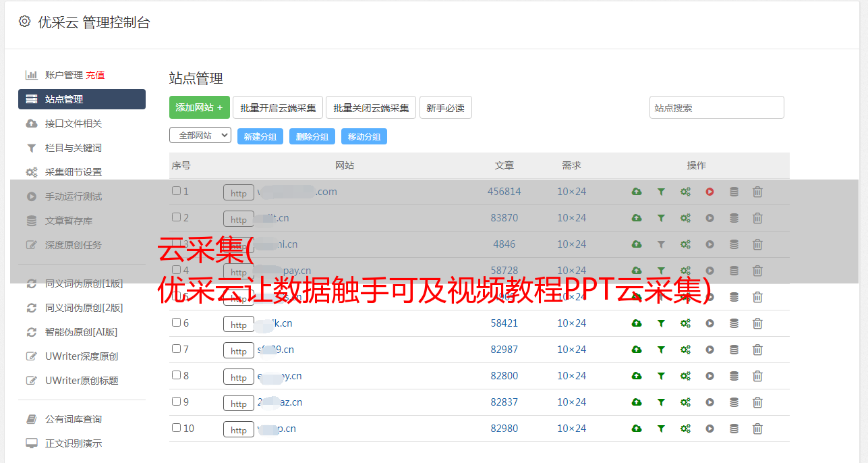Open UWriter原创标题 in the sidebar
This screenshot has width=868, height=463.
point(82,381)
